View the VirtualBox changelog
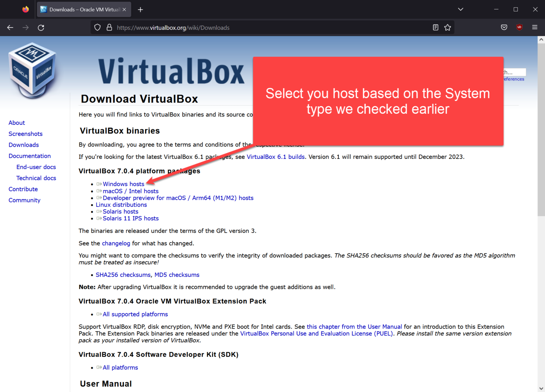 116,243
